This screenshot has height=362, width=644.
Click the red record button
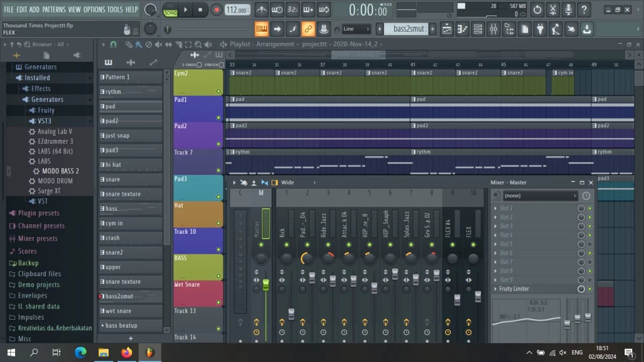coord(216,10)
